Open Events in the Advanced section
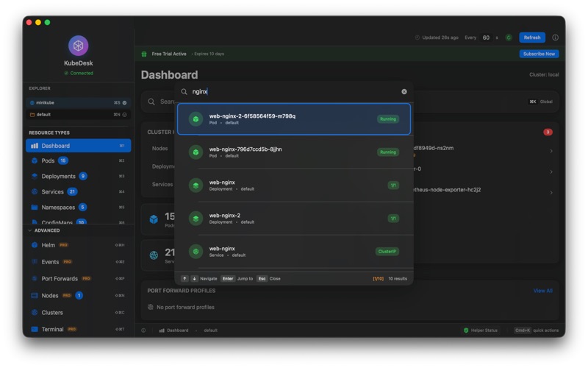The width and height of the screenshot is (588, 368). pos(79,262)
